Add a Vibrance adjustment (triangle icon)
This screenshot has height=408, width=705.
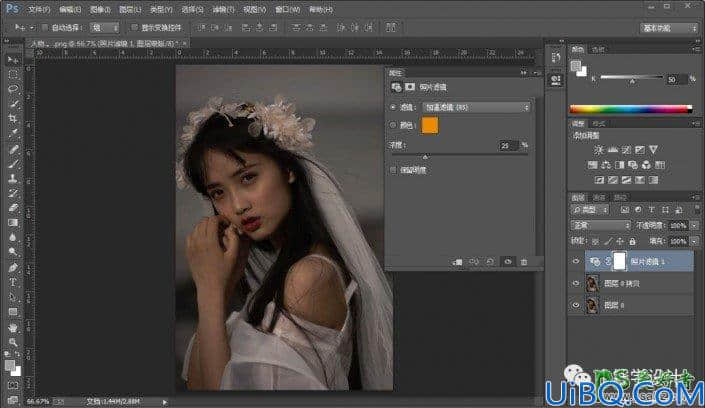click(653, 150)
